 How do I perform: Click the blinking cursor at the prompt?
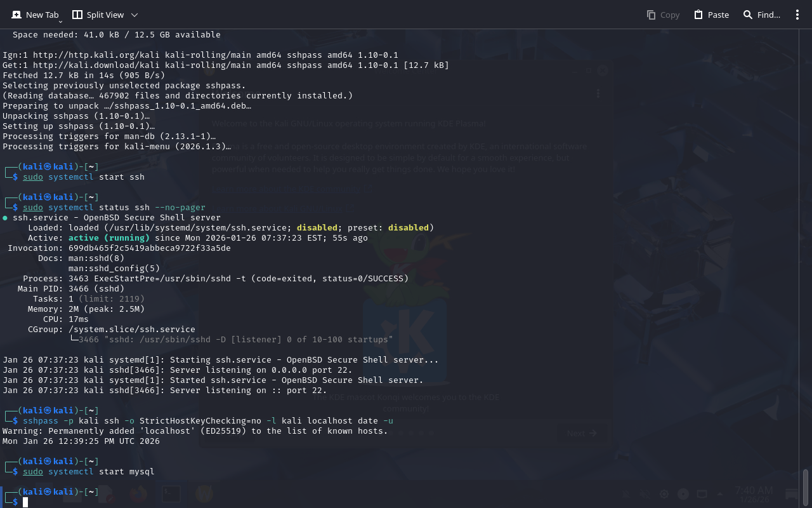click(25, 502)
